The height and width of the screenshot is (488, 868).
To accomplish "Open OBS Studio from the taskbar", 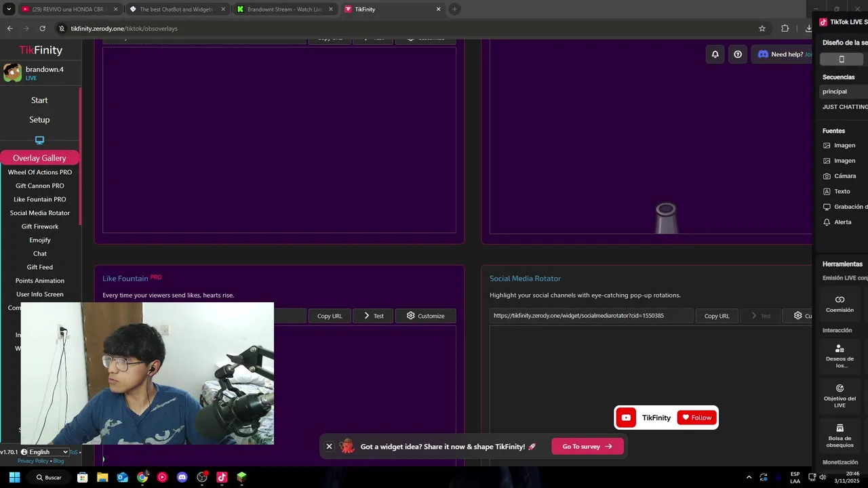I will pos(202,477).
